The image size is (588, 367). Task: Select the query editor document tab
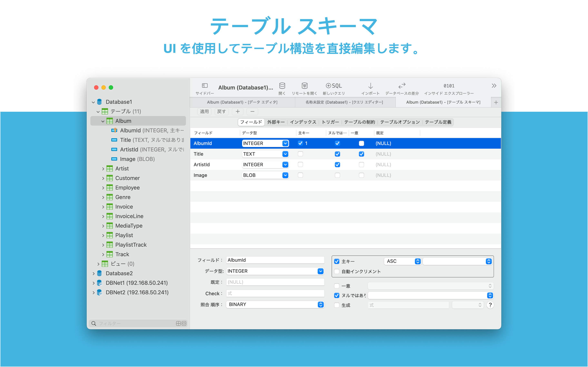[344, 102]
